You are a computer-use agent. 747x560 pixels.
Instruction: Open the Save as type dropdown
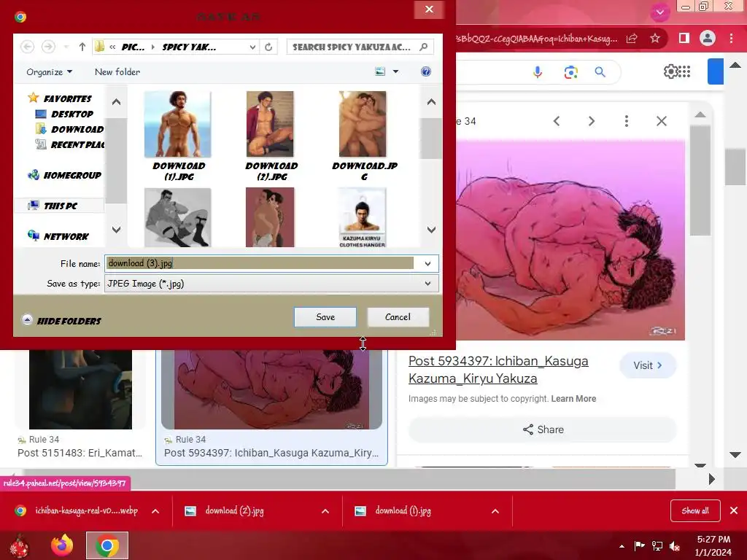427,284
